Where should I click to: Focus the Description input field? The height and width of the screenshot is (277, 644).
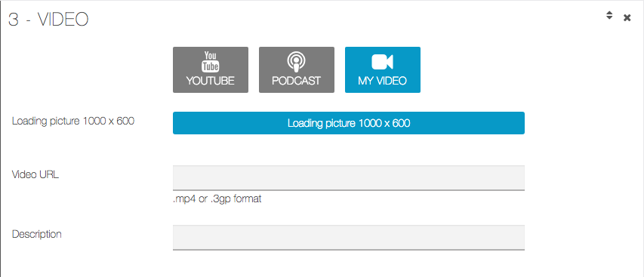349,238
